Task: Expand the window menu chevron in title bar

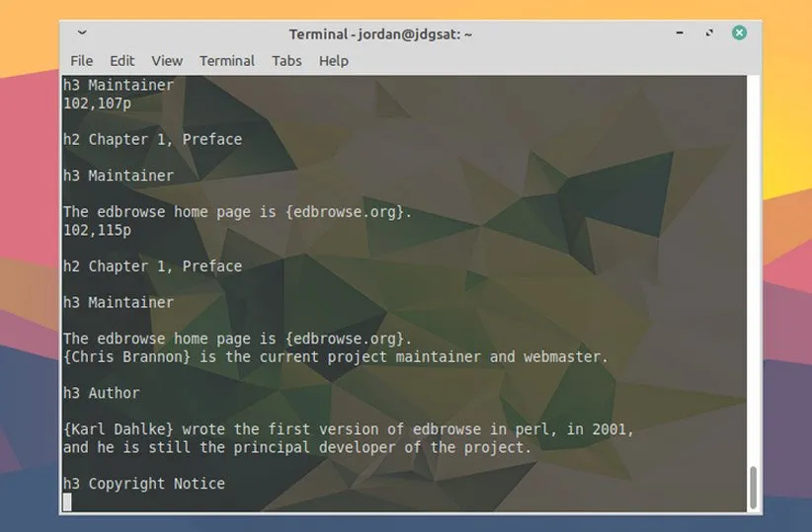Action: pyautogui.click(x=82, y=33)
